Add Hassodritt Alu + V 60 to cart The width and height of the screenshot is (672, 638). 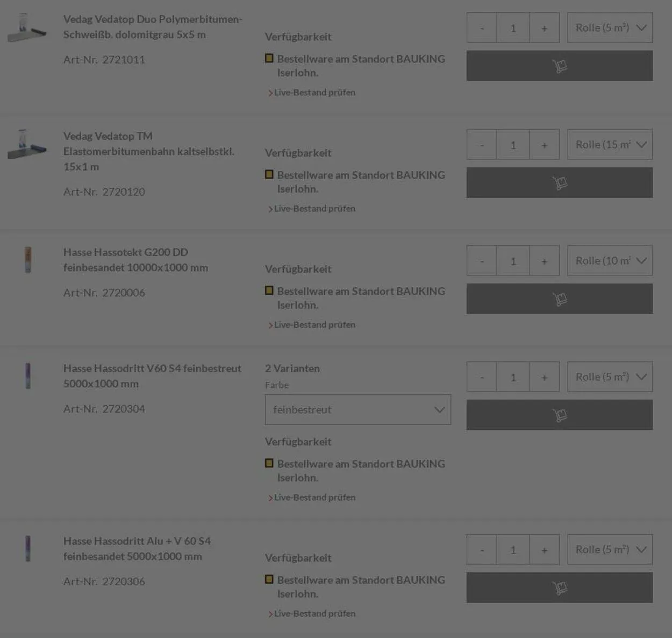pyautogui.click(x=559, y=587)
